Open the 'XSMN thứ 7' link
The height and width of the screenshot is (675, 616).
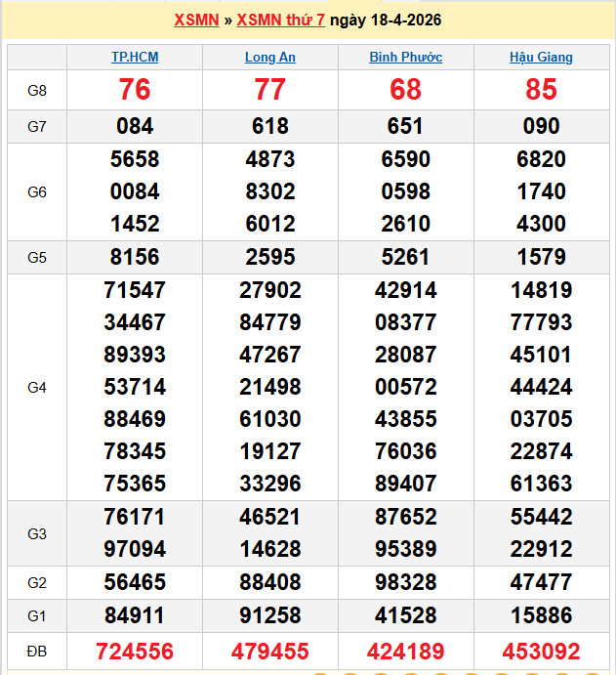pyautogui.click(x=281, y=20)
